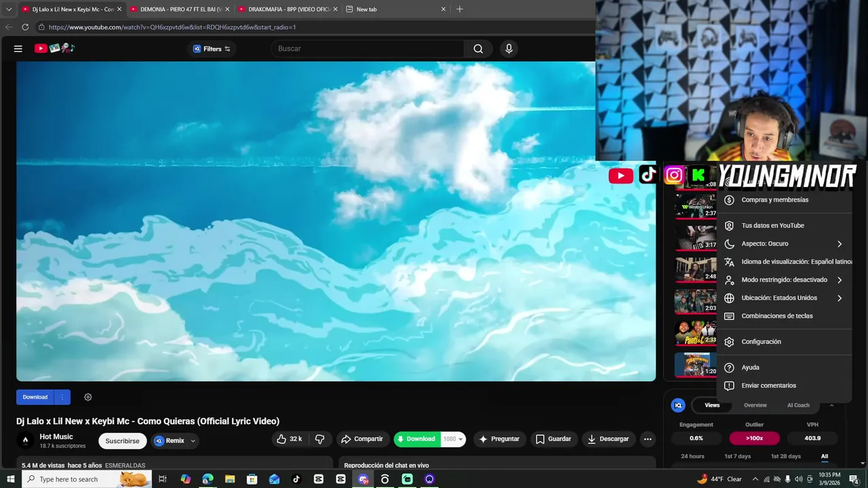The image size is (868, 488).
Task: Open a new browser tab with plus
Action: coord(460,9)
